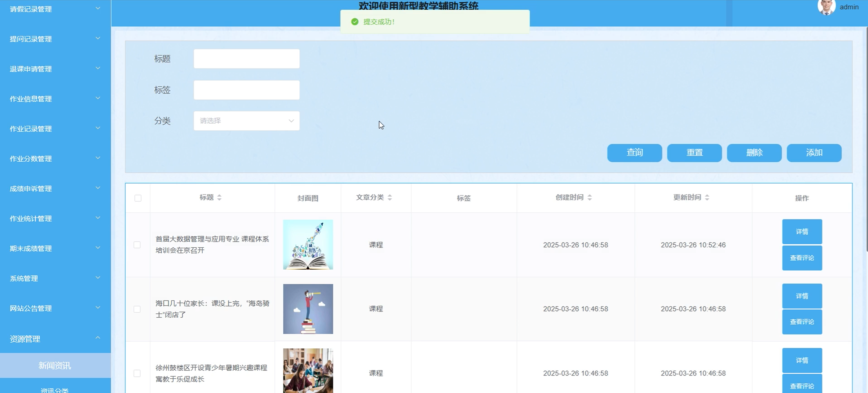
Task: Click the 添加 add button
Action: [814, 153]
